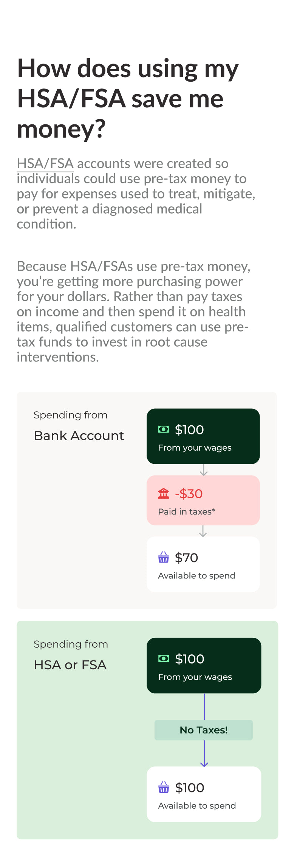This screenshot has height=868, width=297.
Task: Click the Paid in taxes* asterisk label
Action: click(x=187, y=512)
